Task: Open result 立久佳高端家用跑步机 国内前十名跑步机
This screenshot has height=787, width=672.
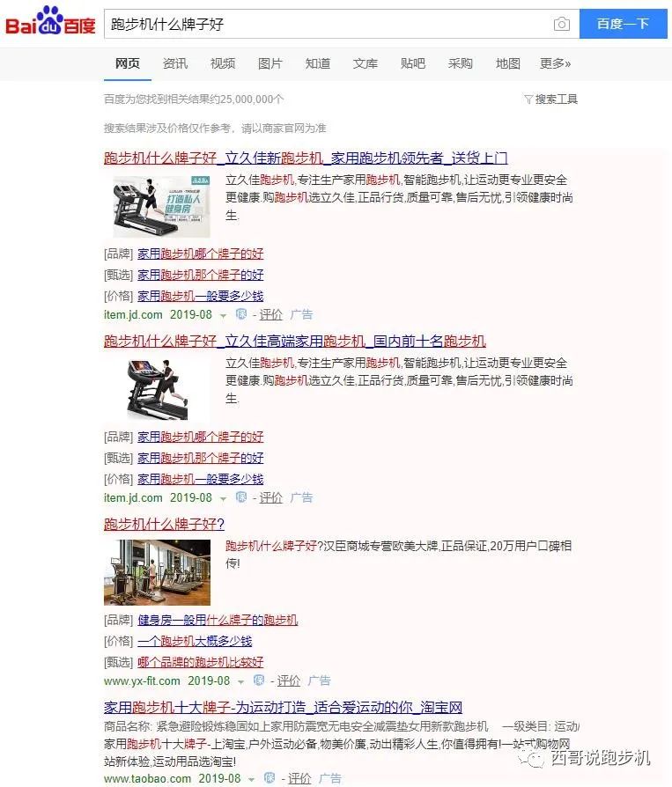Action: (295, 342)
